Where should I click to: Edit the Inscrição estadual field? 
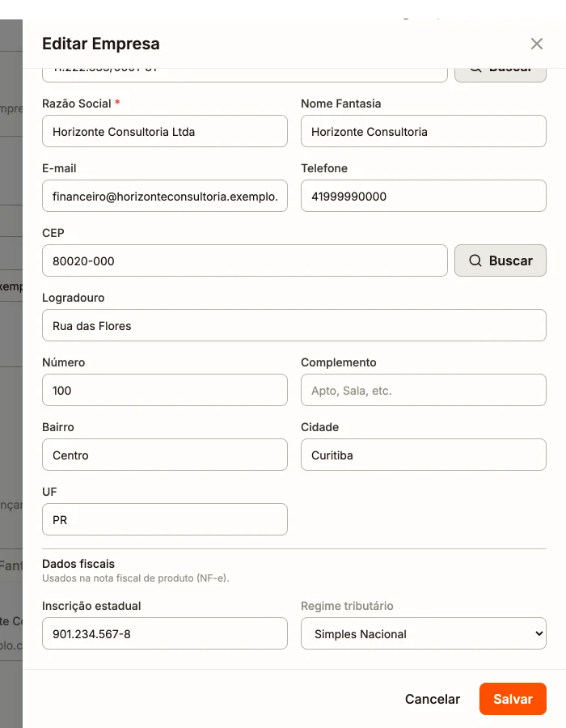[165, 633]
